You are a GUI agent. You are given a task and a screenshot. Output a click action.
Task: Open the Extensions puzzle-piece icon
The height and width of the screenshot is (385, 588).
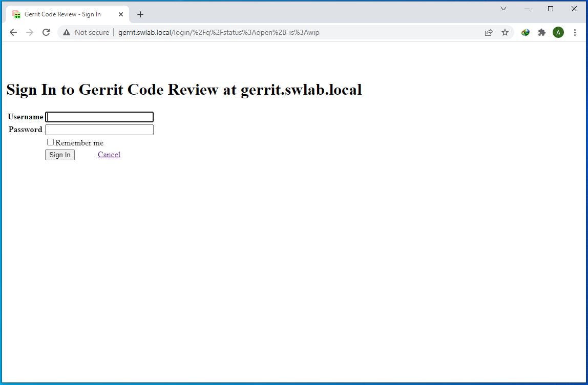[542, 32]
